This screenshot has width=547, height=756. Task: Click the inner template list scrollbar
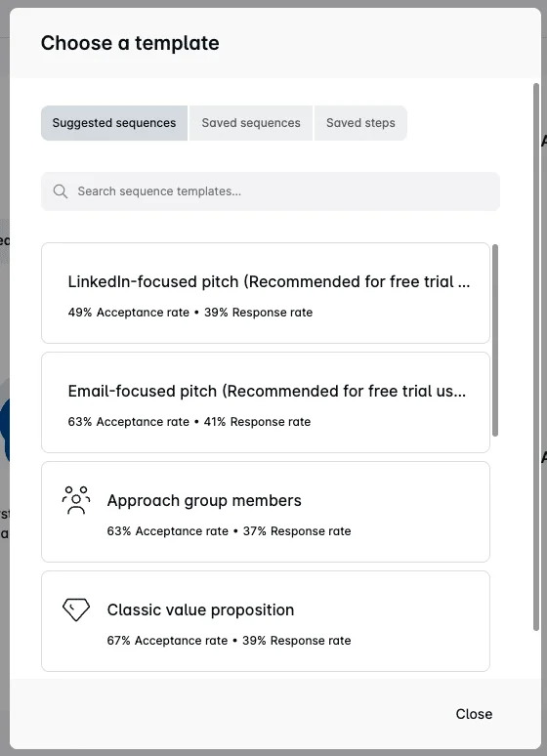pos(495,340)
